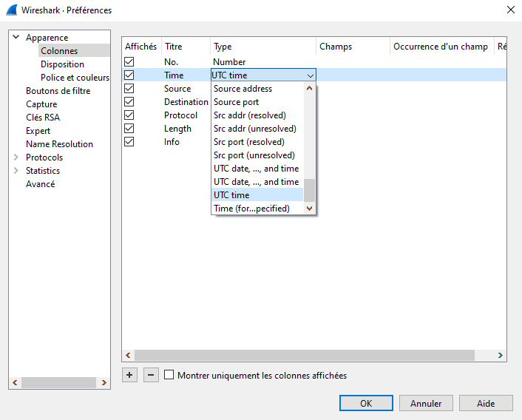Click the minus icon to remove a column

151,375
